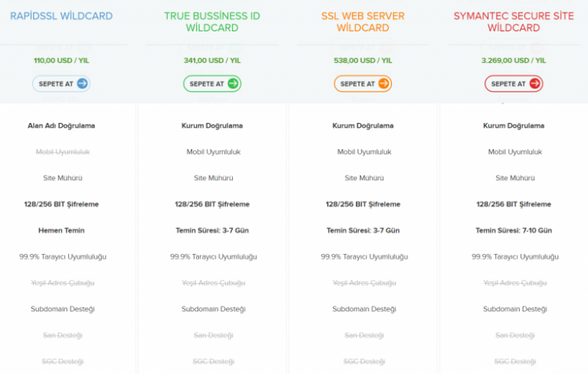Select Subdomain Desteği under True Business ID

pos(212,309)
